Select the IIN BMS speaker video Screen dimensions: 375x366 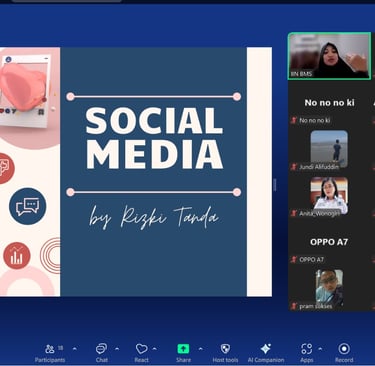pyautogui.click(x=329, y=56)
